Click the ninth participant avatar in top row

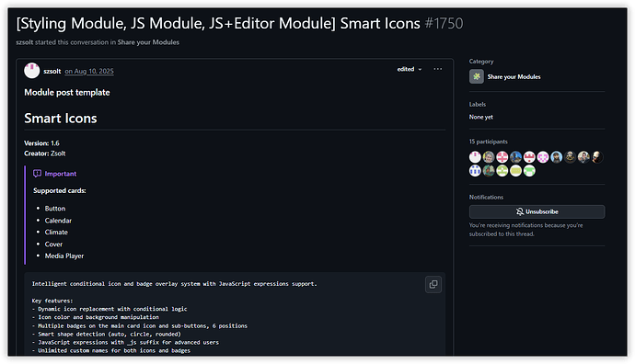(583, 157)
